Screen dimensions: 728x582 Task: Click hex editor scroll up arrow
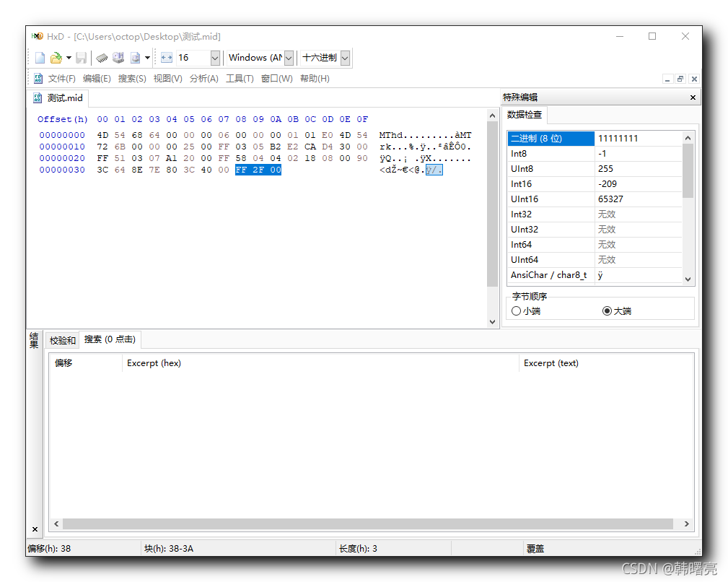coord(493,116)
